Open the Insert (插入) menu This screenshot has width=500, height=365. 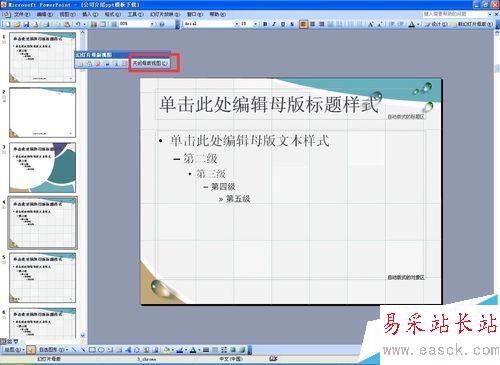90,14
